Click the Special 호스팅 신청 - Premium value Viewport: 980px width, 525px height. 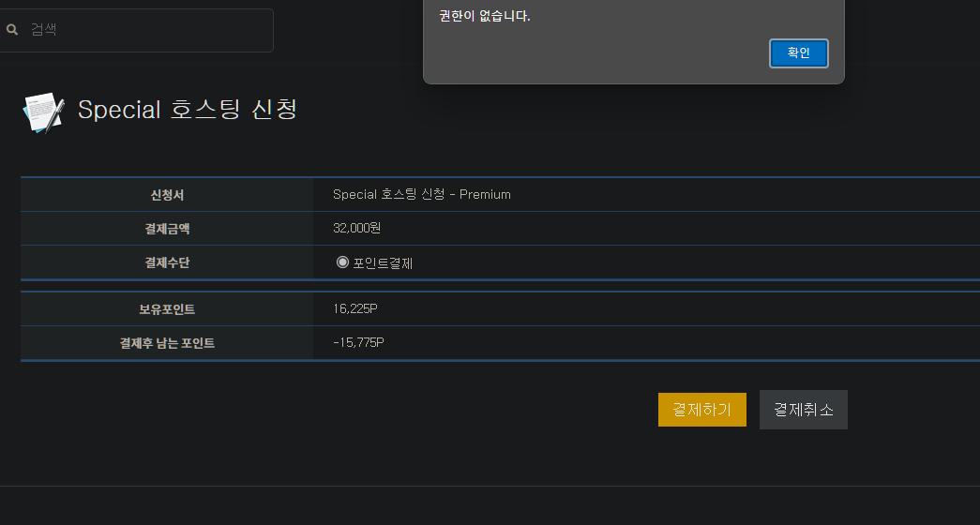[422, 195]
